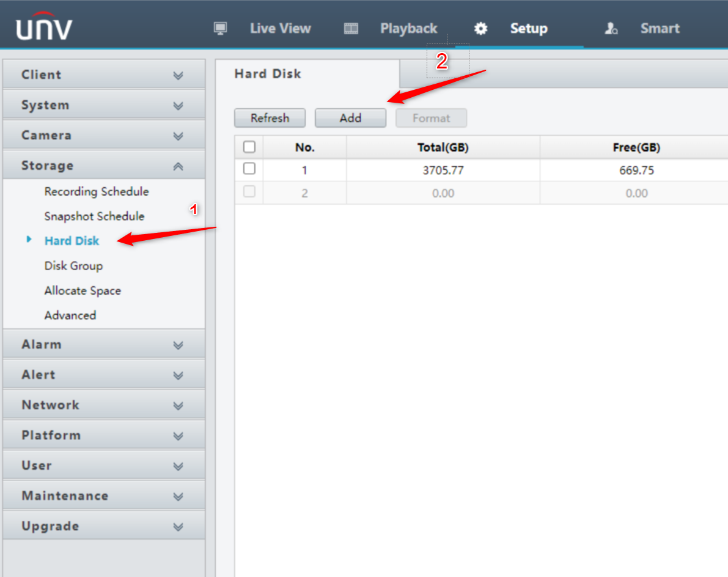The image size is (728, 577).
Task: Expand the Maintenance section
Action: 178,496
